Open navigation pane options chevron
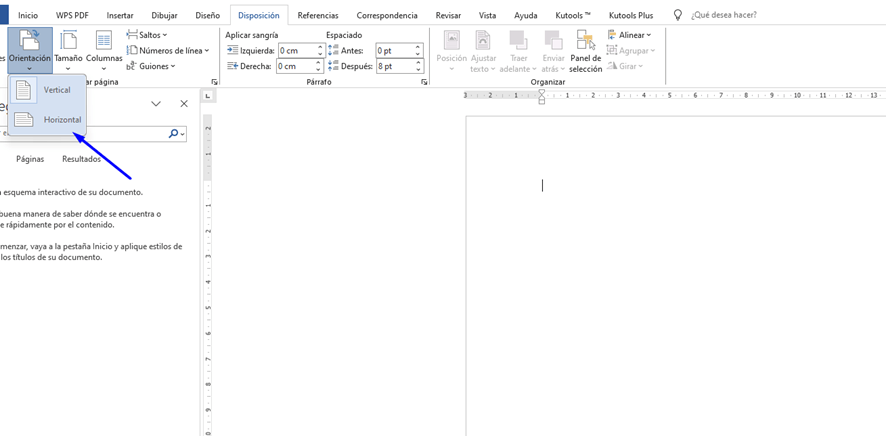886x436 pixels. tap(157, 104)
